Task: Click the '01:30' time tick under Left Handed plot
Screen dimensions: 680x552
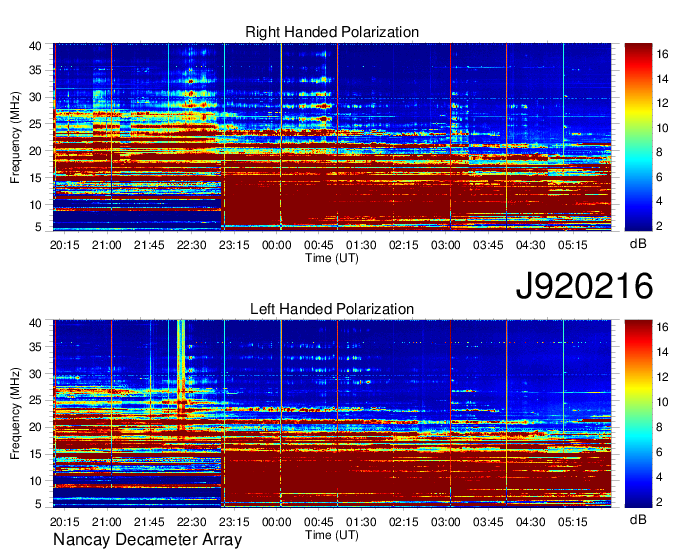Action: click(361, 522)
